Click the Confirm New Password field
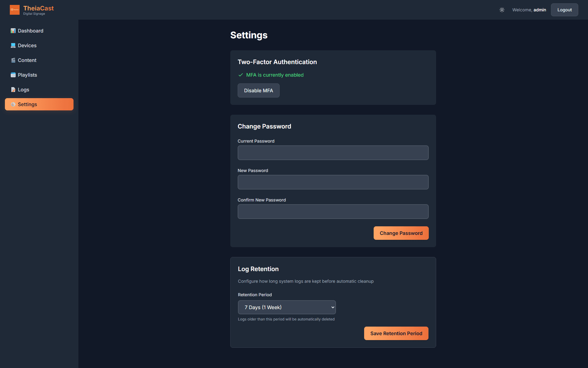This screenshot has width=588, height=368. [333, 211]
